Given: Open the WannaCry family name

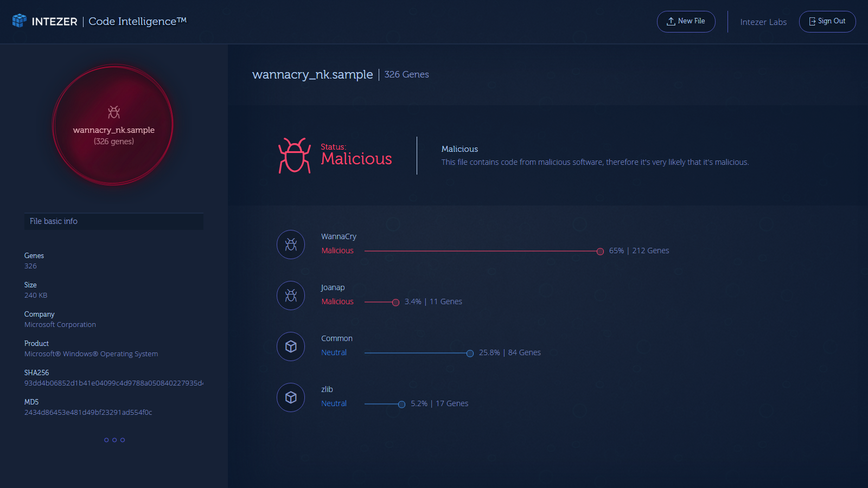Looking at the screenshot, I should point(339,236).
